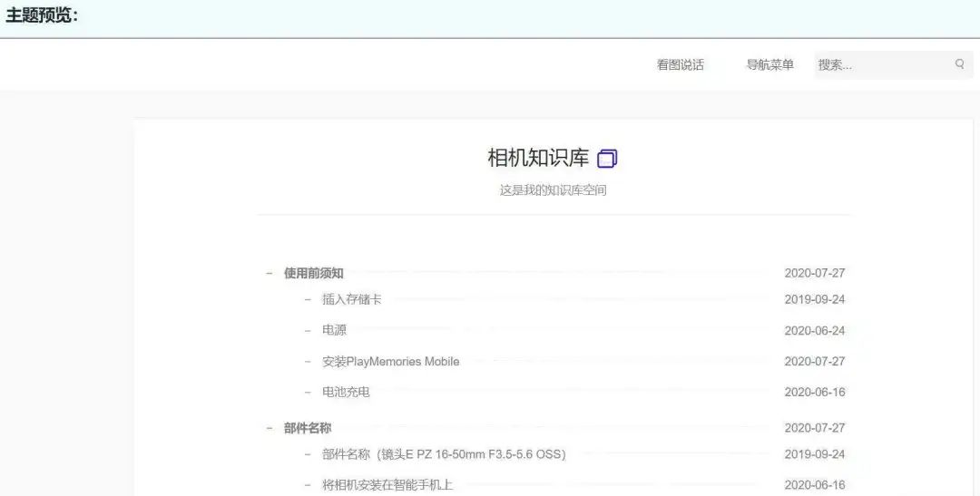Open the 安装PlayMemories Mobile article

[x=390, y=361]
